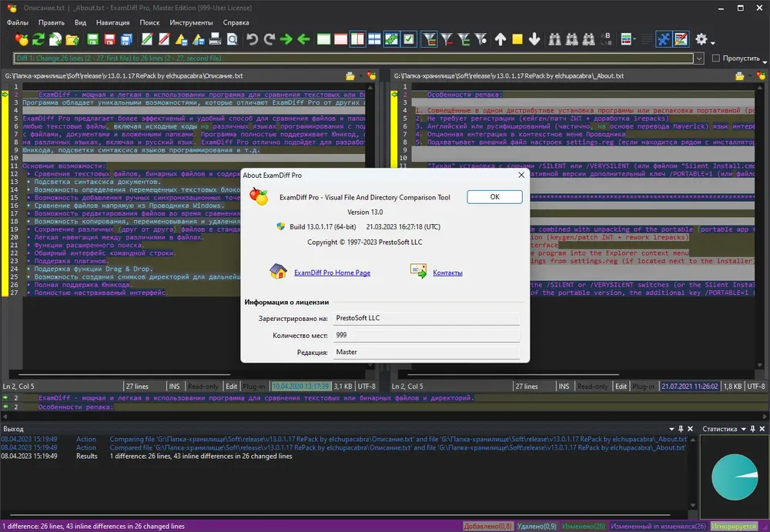Toggle the Пропустить checkbox
The height and width of the screenshot is (532, 770).
coord(716,58)
